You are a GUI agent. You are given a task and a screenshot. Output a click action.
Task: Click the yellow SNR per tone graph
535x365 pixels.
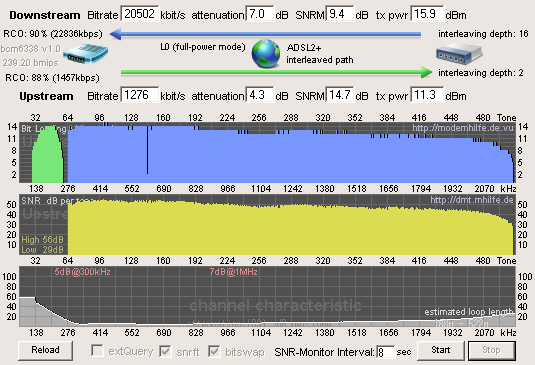(x=290, y=228)
